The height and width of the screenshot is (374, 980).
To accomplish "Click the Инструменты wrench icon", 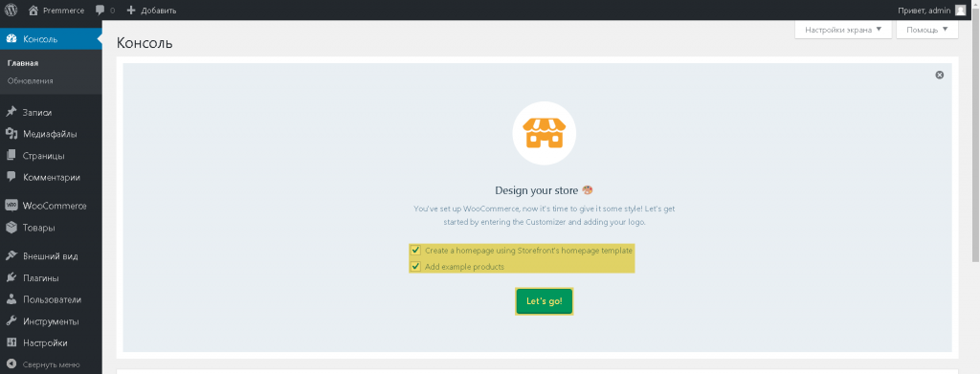I will tap(11, 321).
